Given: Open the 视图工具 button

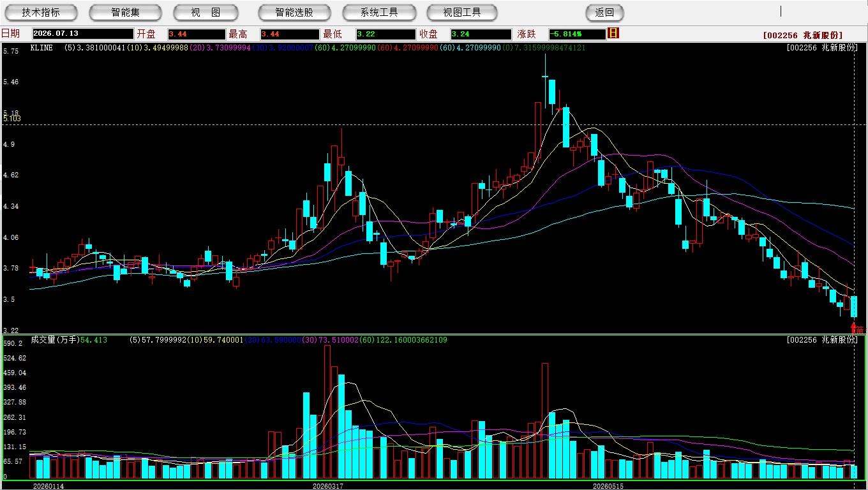Looking at the screenshot, I should click(x=462, y=12).
